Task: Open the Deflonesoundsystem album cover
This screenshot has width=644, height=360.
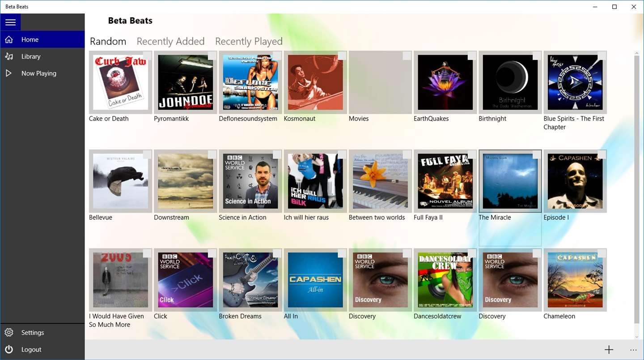Action: 250,82
